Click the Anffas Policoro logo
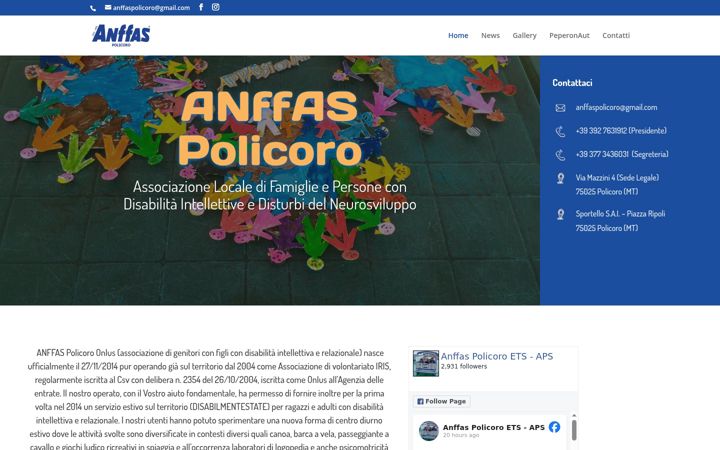This screenshot has width=720, height=450. coord(121,35)
